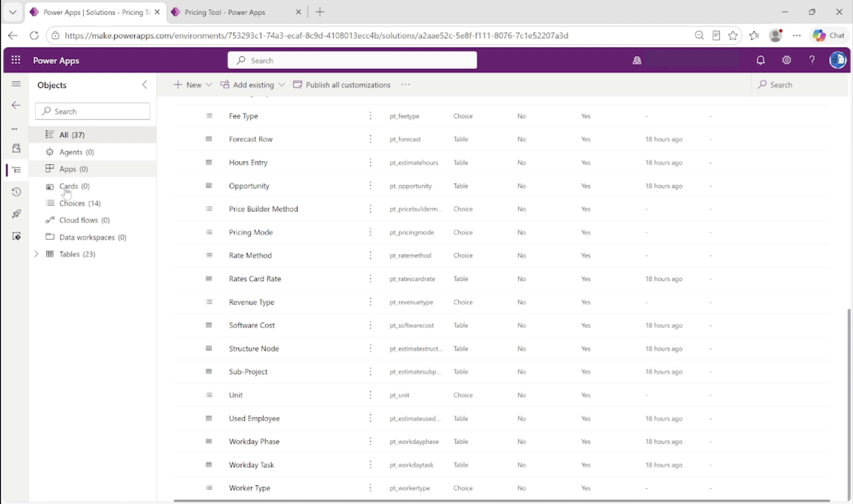Click the environment icon in header
This screenshot has height=504, width=853.
tap(637, 60)
